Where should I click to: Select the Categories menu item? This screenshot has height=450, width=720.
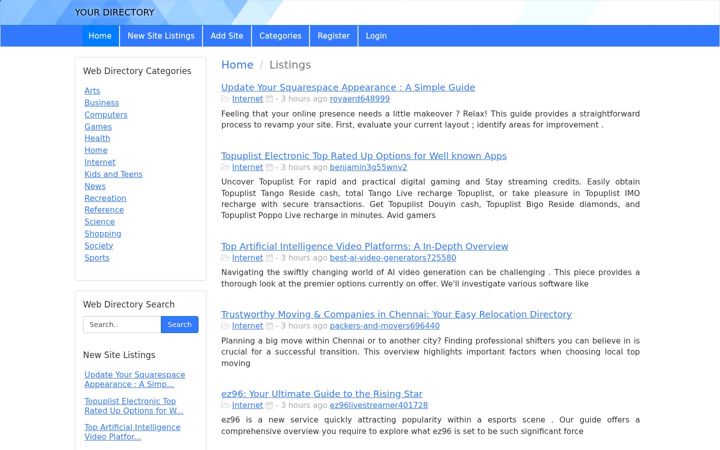(281, 36)
